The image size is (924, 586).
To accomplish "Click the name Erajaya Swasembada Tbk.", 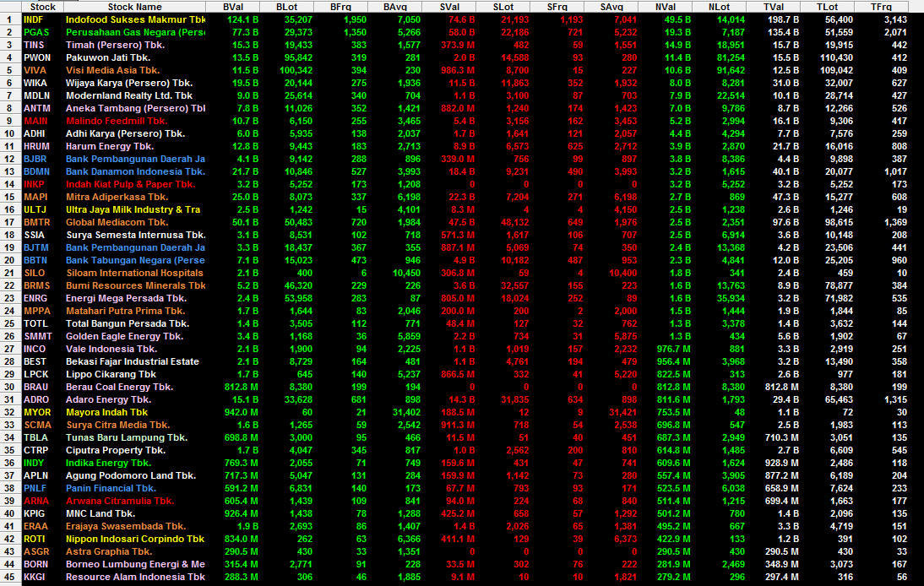I will 126,526.
